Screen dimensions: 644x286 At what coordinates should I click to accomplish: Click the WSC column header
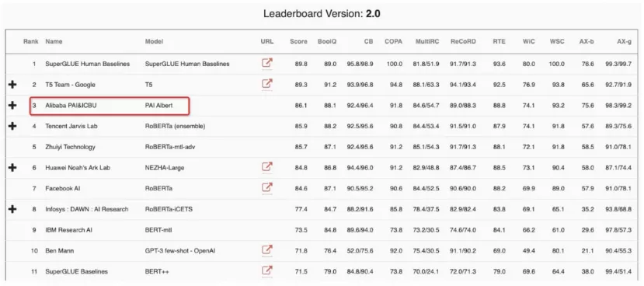(x=557, y=41)
